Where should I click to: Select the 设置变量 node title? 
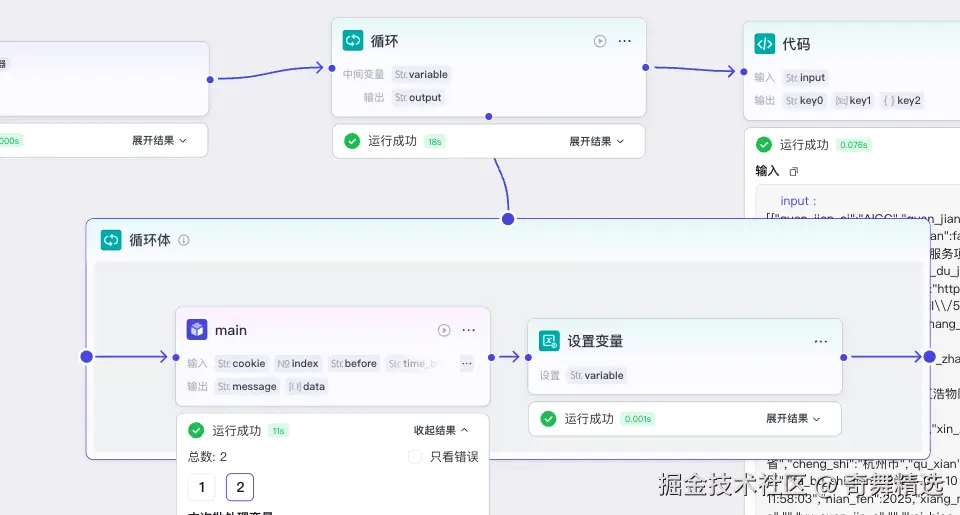pyautogui.click(x=595, y=341)
